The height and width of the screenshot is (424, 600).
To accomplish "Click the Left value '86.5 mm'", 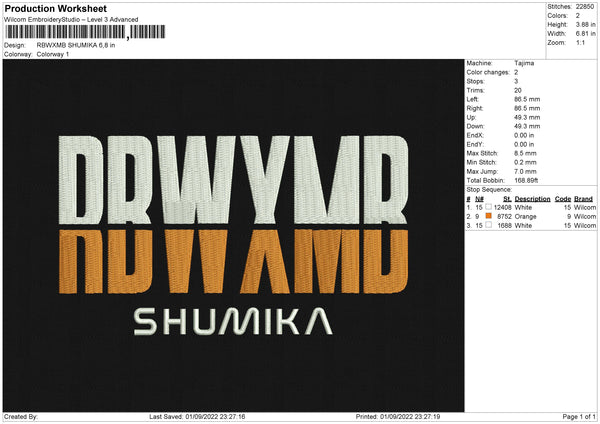I will tap(527, 99).
